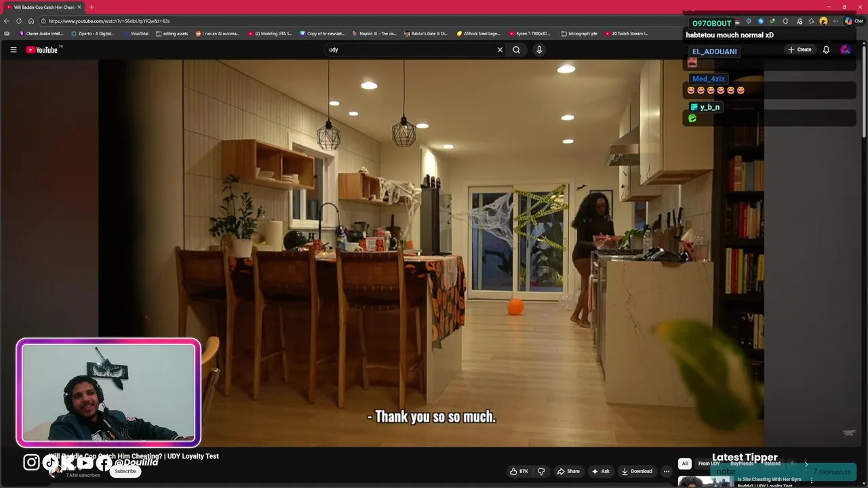Open the 'Napkin AI - The vis...' bookmark
868x488 pixels.
click(374, 33)
